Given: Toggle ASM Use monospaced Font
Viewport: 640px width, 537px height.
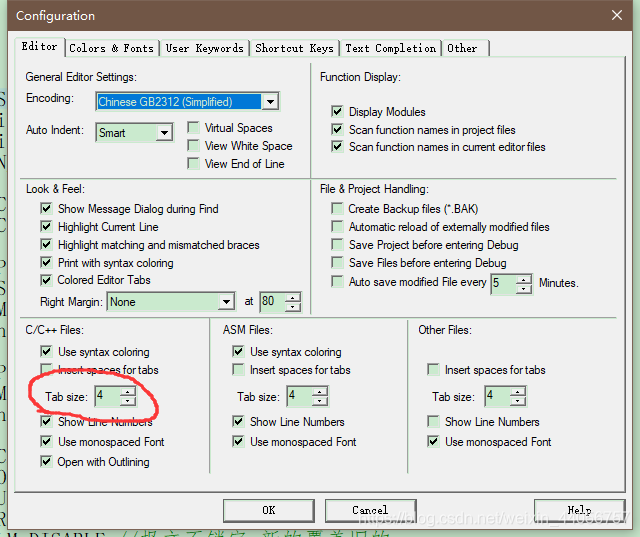Looking at the screenshot, I should click(x=238, y=441).
